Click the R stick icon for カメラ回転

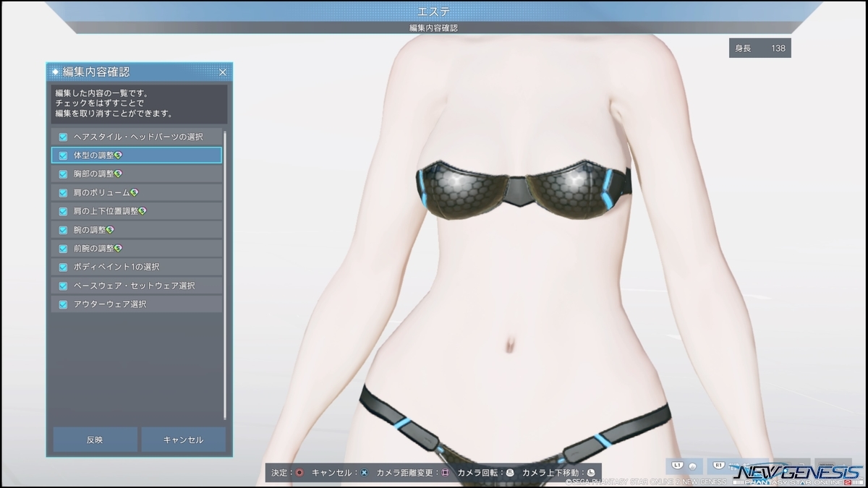click(510, 473)
